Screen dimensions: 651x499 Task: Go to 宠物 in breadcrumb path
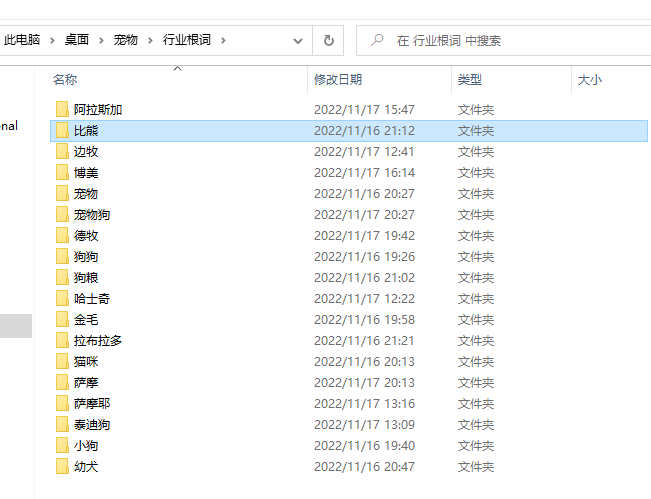126,40
